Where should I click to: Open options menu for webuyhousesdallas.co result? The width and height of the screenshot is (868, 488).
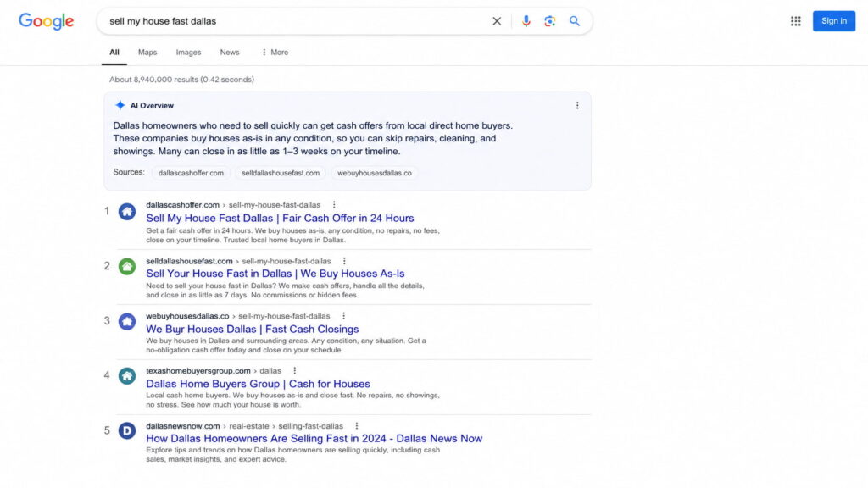click(x=343, y=316)
